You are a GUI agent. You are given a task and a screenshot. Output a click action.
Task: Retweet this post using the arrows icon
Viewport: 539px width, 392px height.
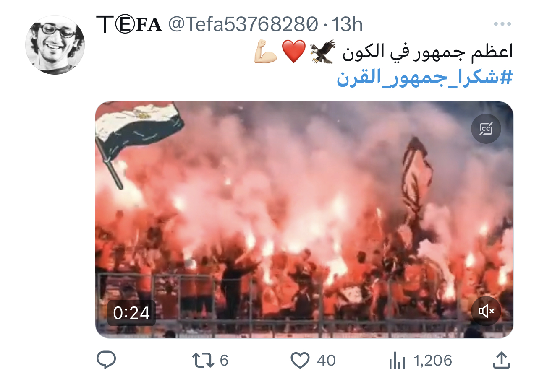pos(203,361)
